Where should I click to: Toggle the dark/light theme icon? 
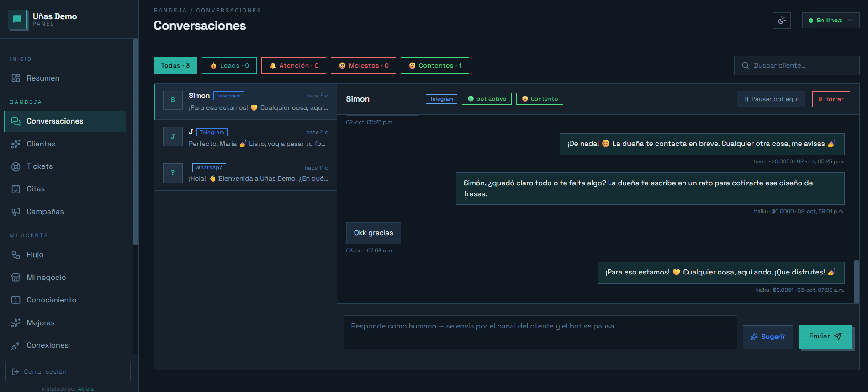(782, 20)
